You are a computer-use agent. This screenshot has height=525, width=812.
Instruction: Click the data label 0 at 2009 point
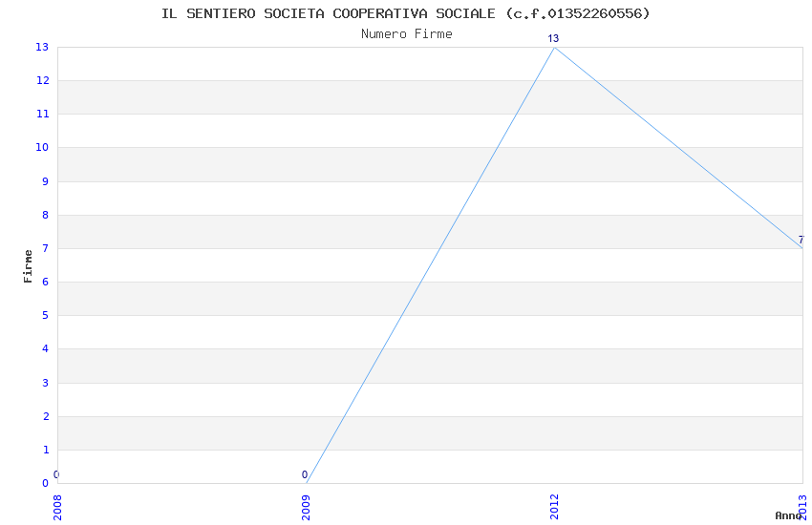tap(305, 474)
